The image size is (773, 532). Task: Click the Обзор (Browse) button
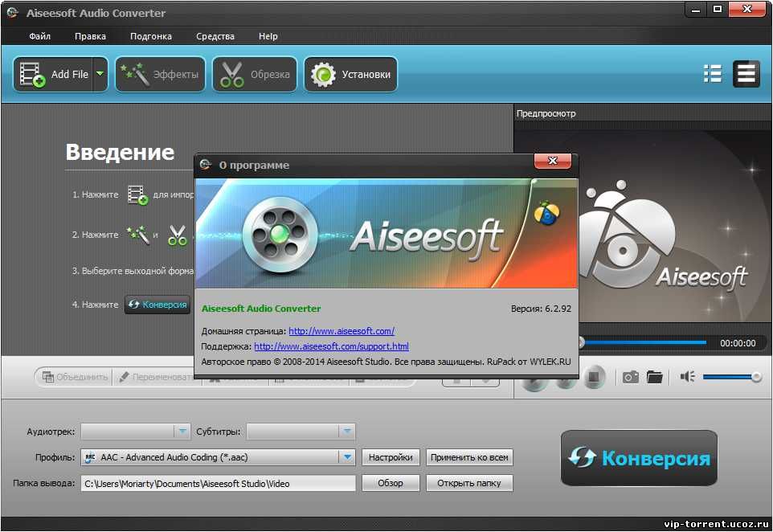click(x=391, y=483)
